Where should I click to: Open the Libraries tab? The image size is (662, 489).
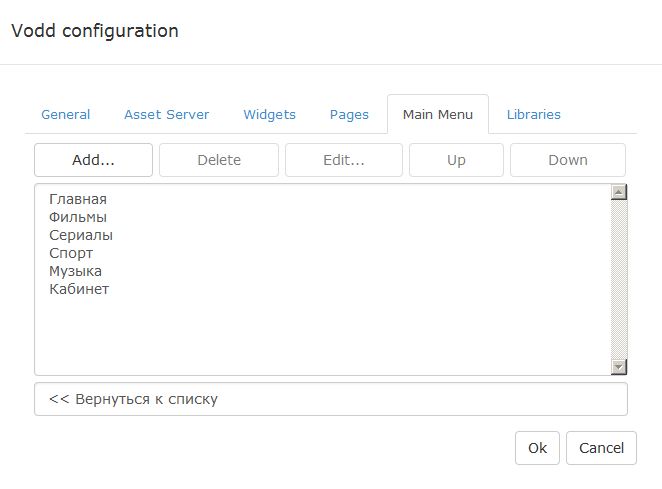[x=534, y=114]
